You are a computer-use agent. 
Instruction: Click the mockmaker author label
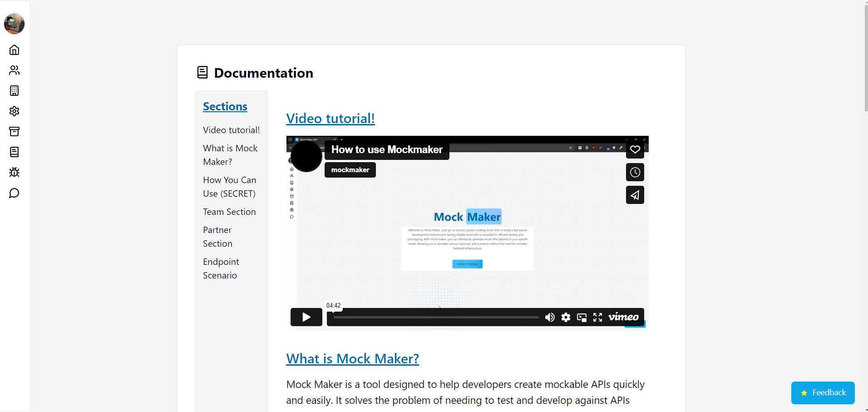[x=350, y=170]
